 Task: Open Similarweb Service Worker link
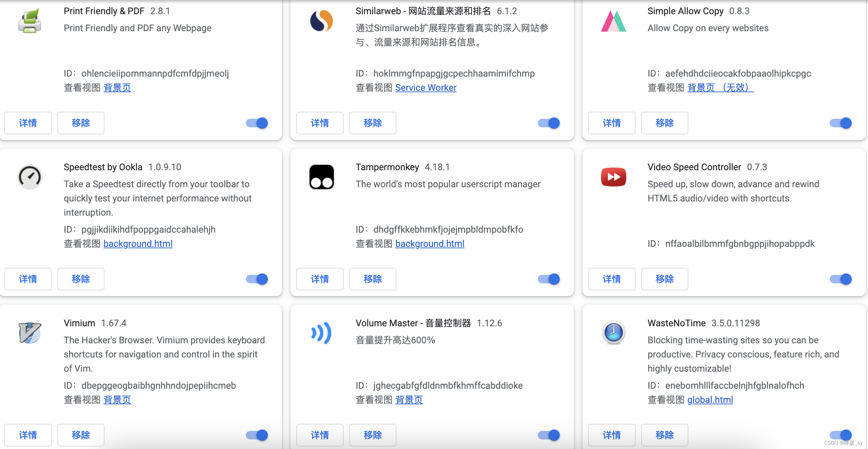[x=425, y=88]
